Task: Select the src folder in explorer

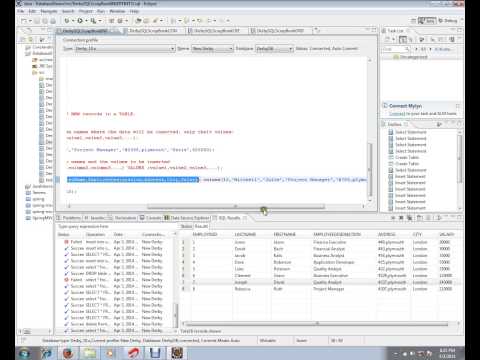Action: (38, 72)
